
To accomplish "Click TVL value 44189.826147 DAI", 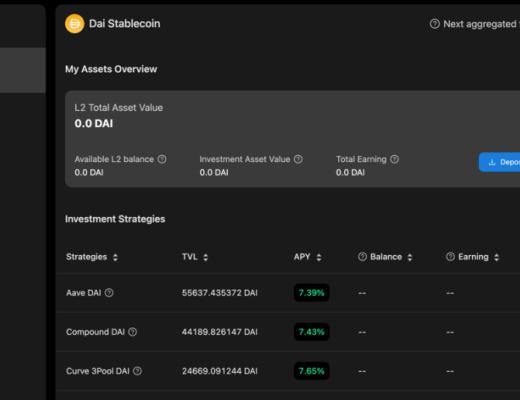I will [220, 332].
